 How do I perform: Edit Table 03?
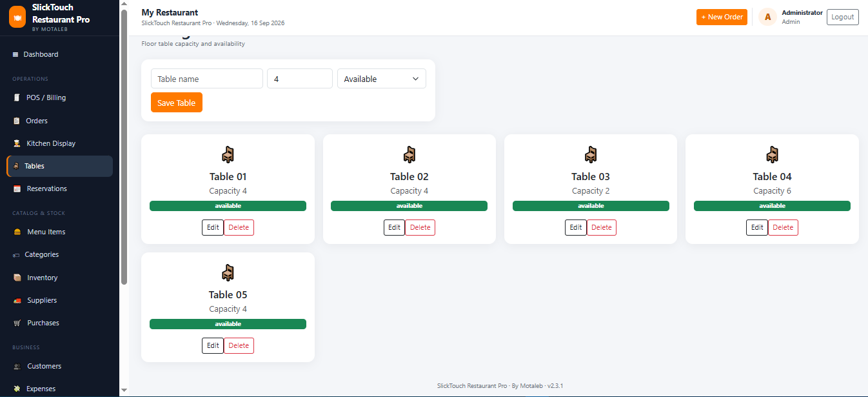point(576,227)
